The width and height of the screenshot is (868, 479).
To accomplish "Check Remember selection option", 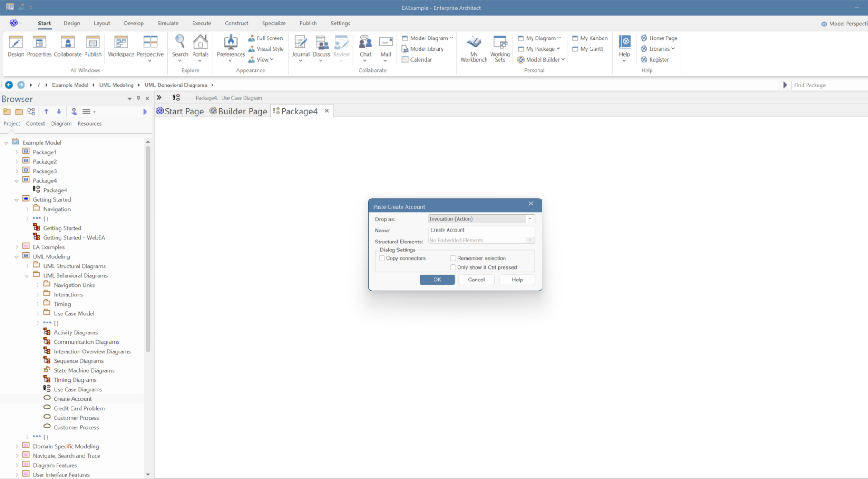I will tap(453, 258).
